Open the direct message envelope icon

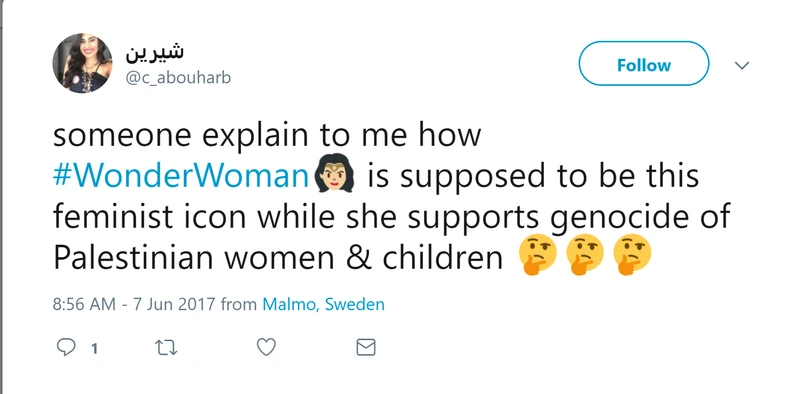click(365, 348)
